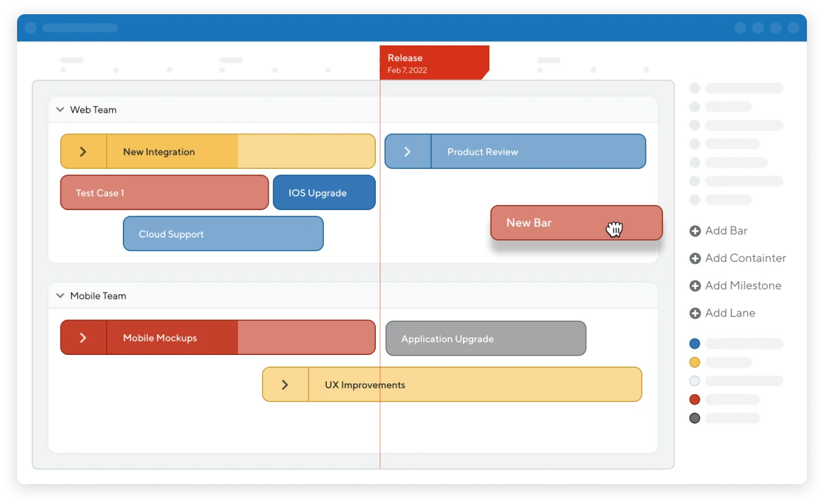Choose the white color swatch

(x=695, y=380)
